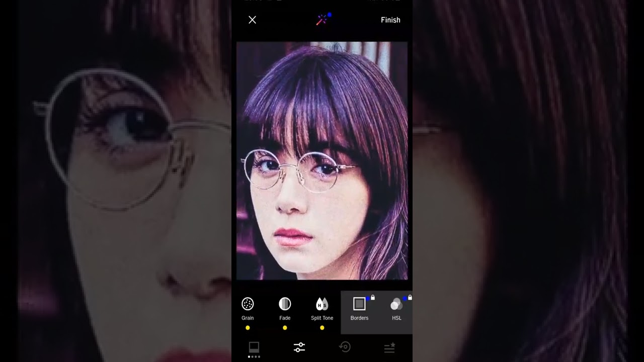Image resolution: width=644 pixels, height=362 pixels.
Task: Close the editor with the X icon
Action: (253, 20)
